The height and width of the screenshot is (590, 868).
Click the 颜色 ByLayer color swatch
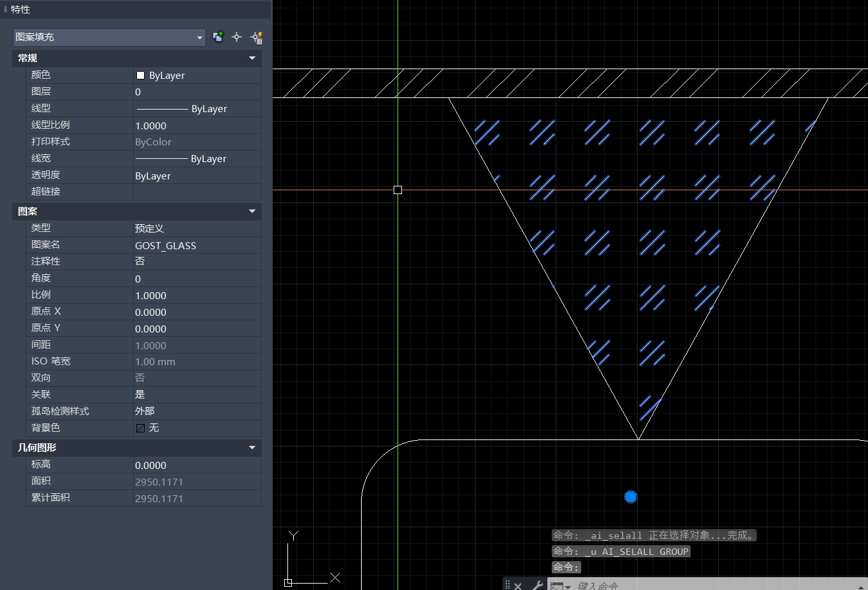coord(141,76)
